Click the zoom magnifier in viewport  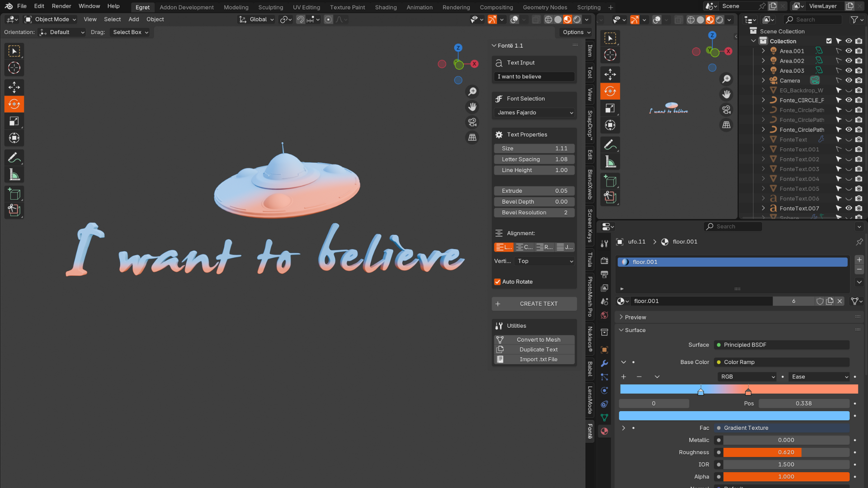(x=472, y=92)
